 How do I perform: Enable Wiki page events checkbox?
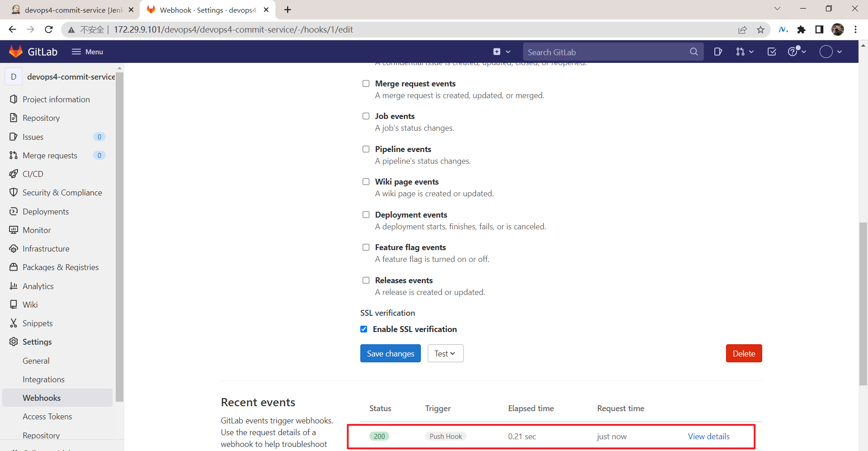[366, 181]
